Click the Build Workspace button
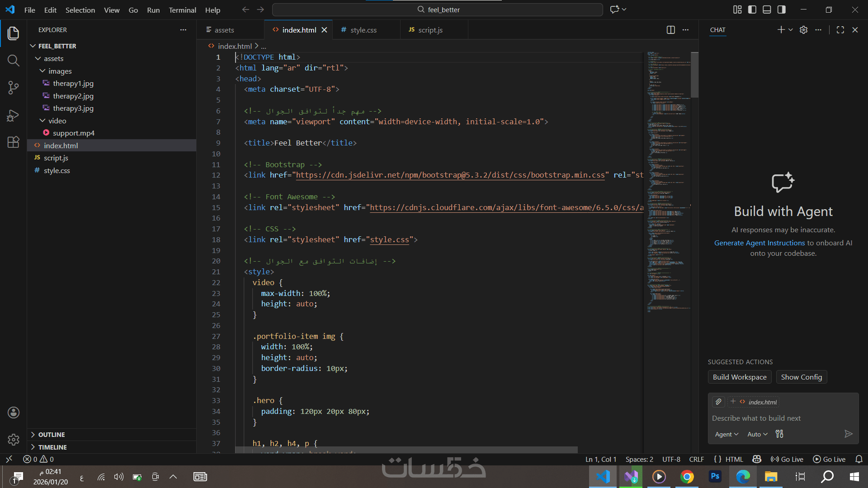 tap(740, 377)
